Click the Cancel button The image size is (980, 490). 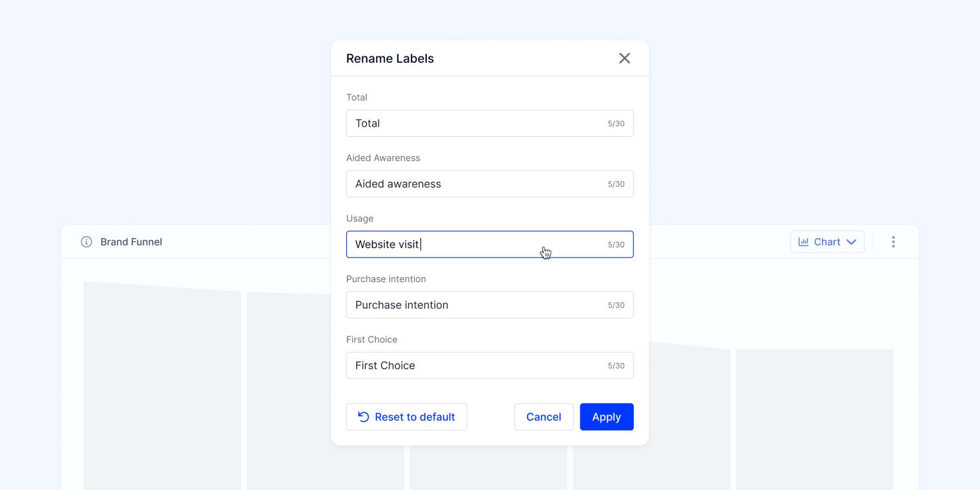pos(543,416)
